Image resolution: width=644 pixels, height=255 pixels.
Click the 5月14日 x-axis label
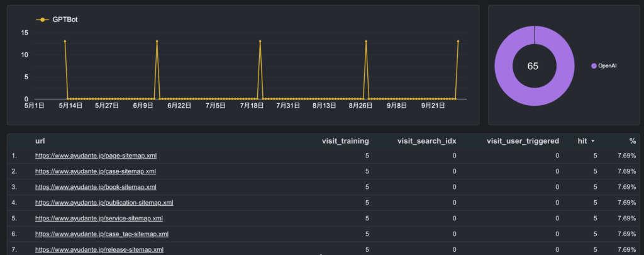(x=70, y=106)
